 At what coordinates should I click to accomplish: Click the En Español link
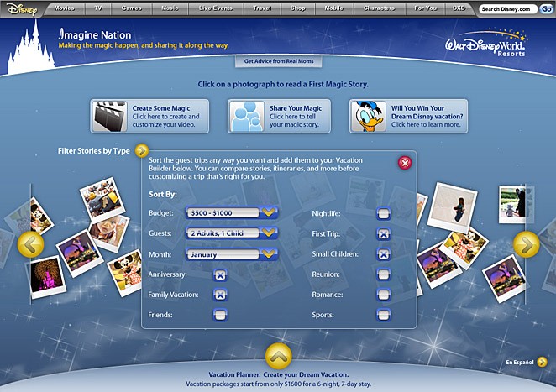coord(520,363)
